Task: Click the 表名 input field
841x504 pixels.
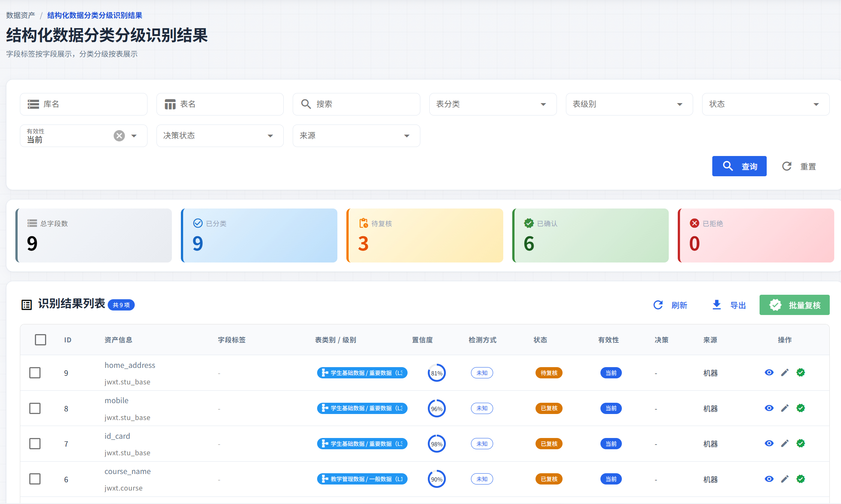Action: pyautogui.click(x=220, y=104)
